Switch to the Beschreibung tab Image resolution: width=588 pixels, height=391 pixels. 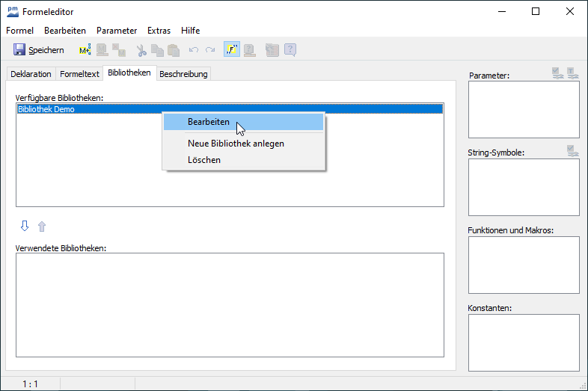[x=183, y=74]
